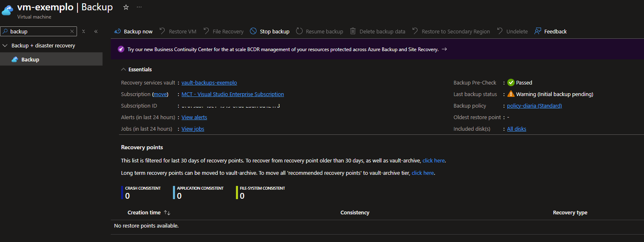Click the Recovery points heading
Viewport: 644px width, 242px height.
pyautogui.click(x=142, y=147)
